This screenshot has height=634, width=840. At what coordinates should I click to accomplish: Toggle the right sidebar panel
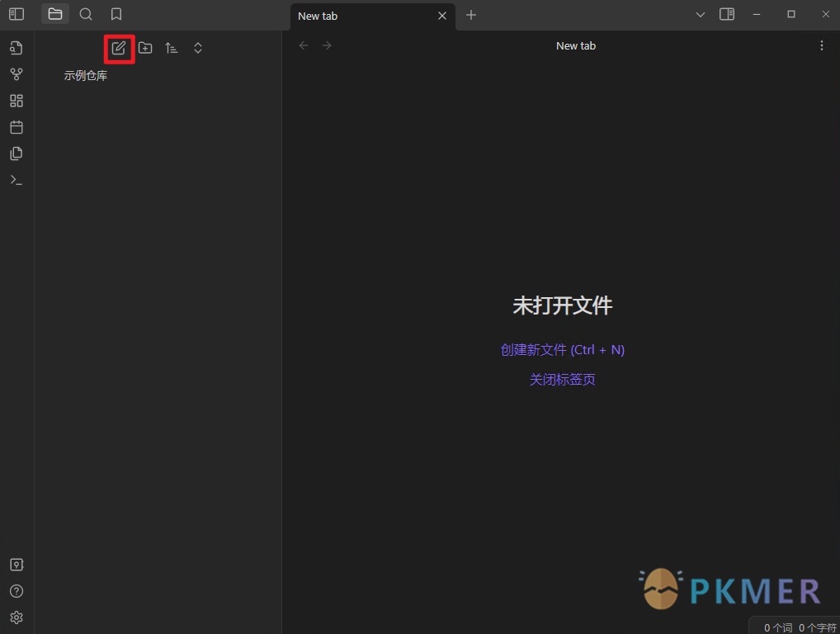click(x=727, y=14)
